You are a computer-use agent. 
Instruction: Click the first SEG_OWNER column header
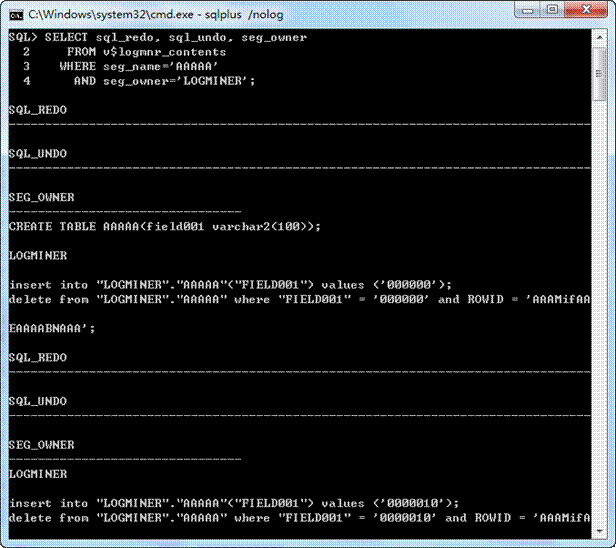coord(42,198)
